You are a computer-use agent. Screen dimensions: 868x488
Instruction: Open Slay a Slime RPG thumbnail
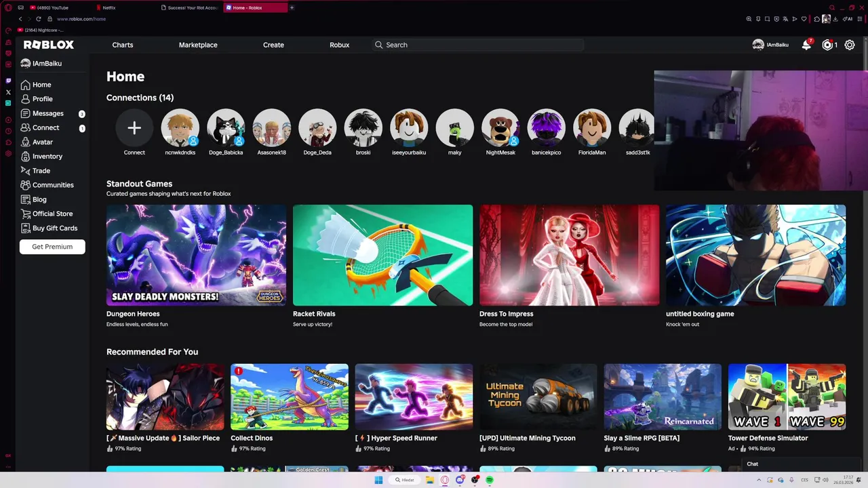tap(663, 396)
